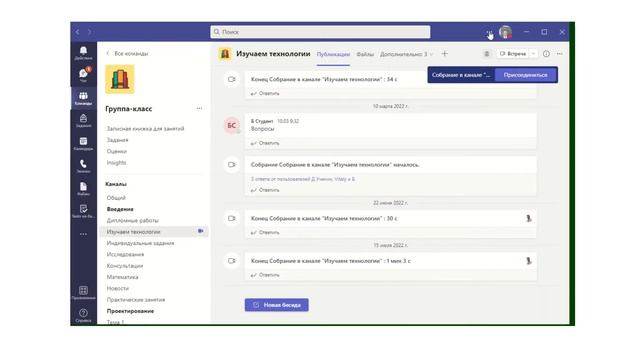Select the Практические занятия channel
The width and height of the screenshot is (640, 360).
136,300
